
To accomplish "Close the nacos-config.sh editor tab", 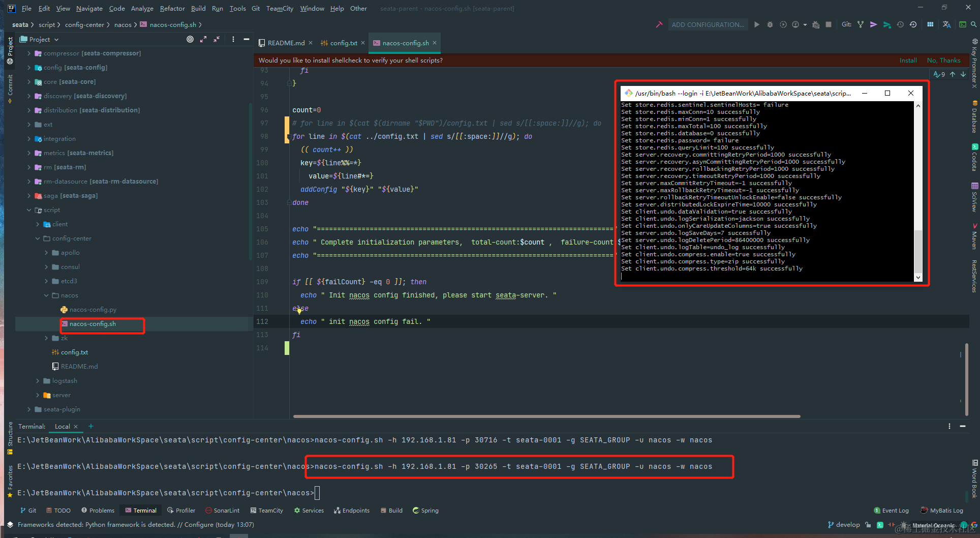I will [435, 43].
